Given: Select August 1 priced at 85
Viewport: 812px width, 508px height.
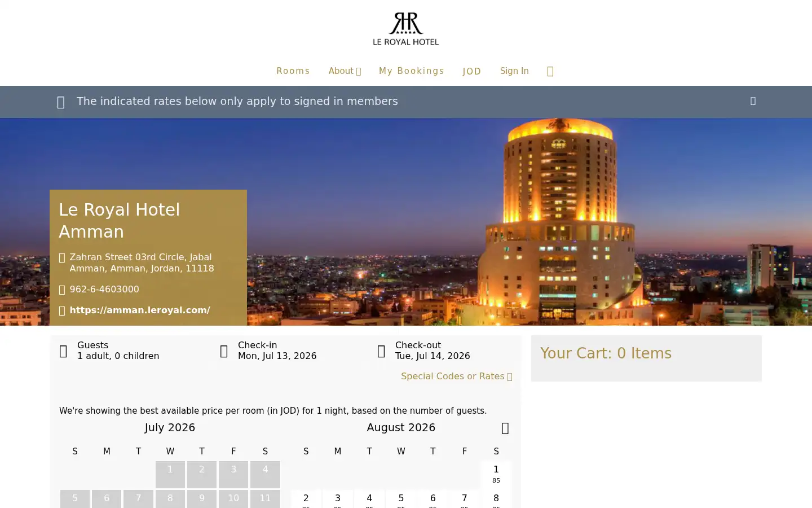Looking at the screenshot, I should pyautogui.click(x=496, y=474).
